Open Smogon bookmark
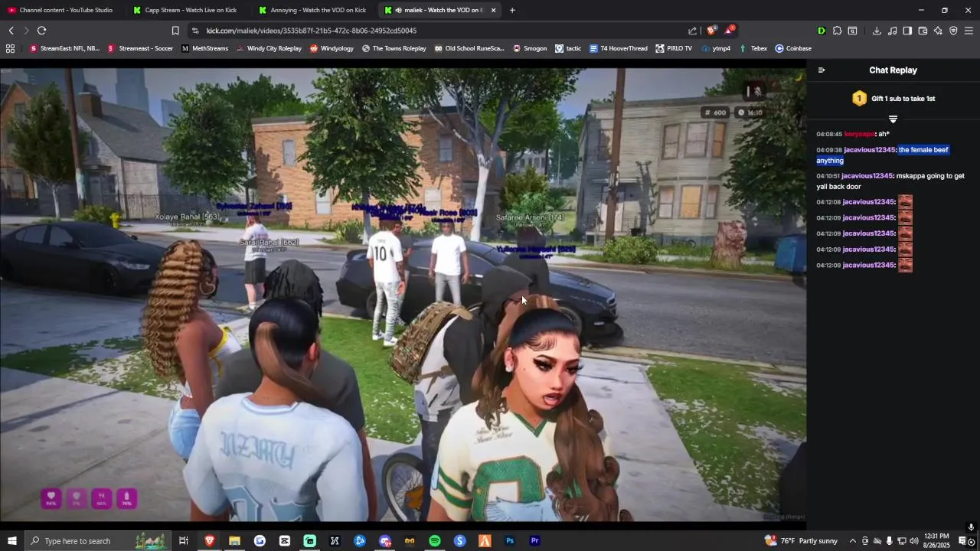980x551 pixels. tap(530, 48)
